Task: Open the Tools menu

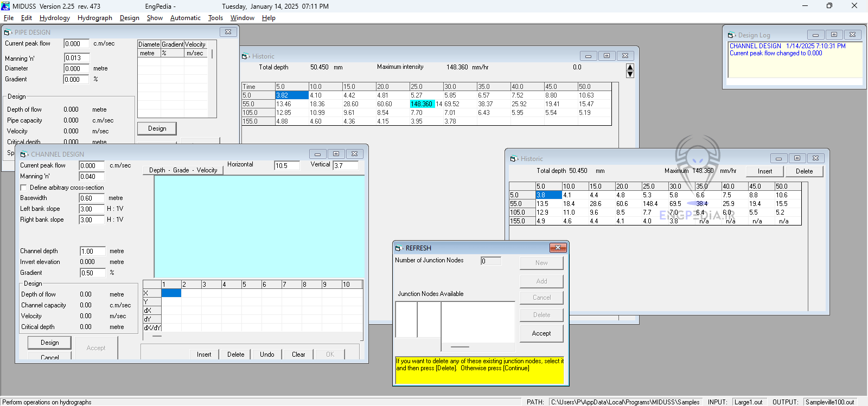Action: (x=215, y=18)
